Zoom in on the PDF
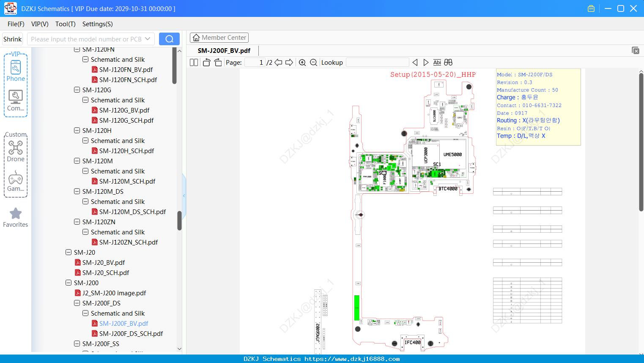 302,63
